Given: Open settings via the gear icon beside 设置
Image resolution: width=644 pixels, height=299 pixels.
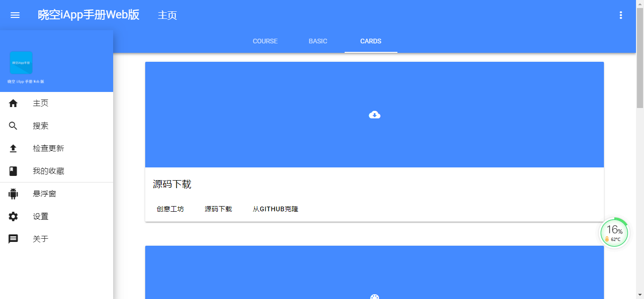Looking at the screenshot, I should click(x=13, y=216).
